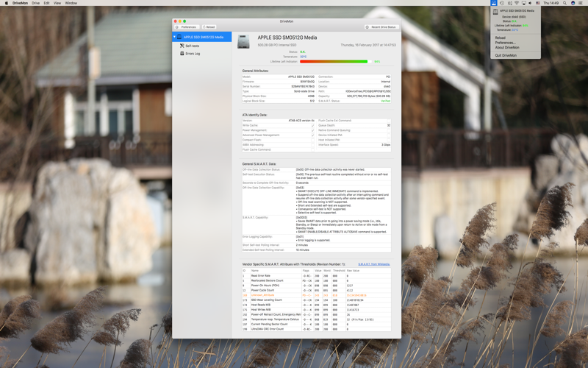Select the orange Unknown_Attribute row

click(x=316, y=295)
